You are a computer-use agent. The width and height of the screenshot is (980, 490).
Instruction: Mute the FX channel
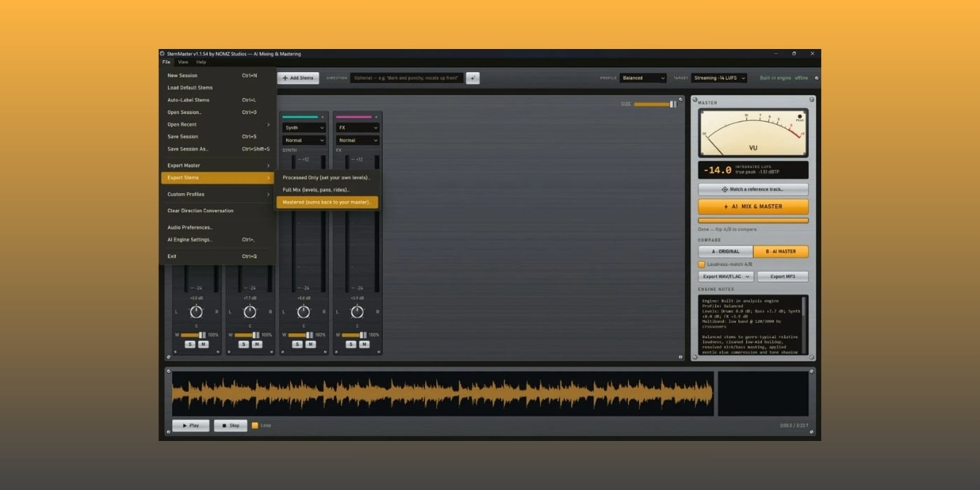click(364, 344)
